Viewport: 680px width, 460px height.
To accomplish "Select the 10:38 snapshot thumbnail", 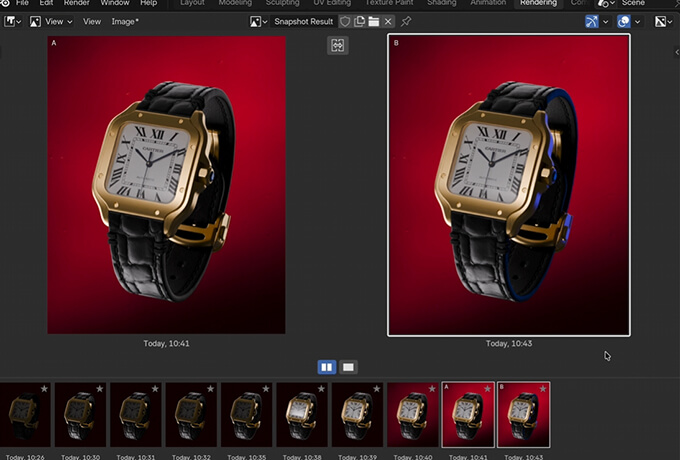I will click(302, 414).
